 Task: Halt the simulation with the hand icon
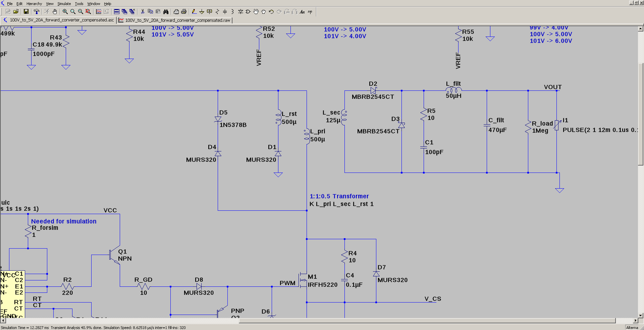tap(55, 12)
